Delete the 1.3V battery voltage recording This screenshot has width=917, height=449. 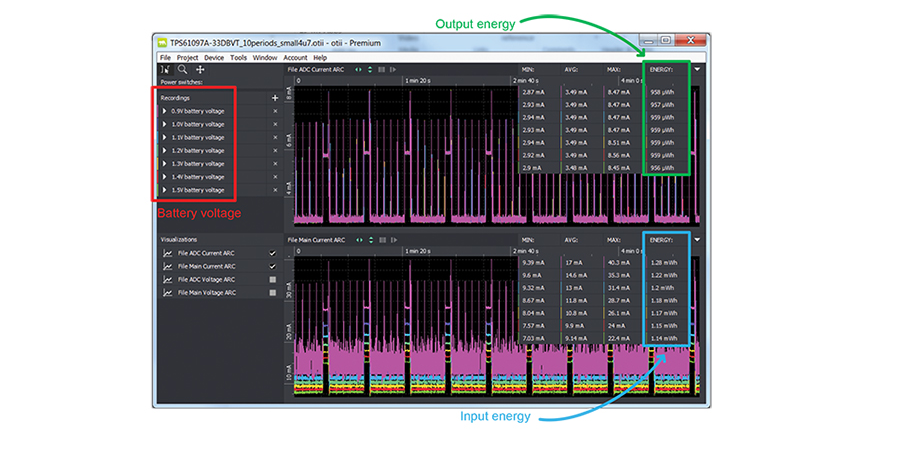pyautogui.click(x=275, y=164)
